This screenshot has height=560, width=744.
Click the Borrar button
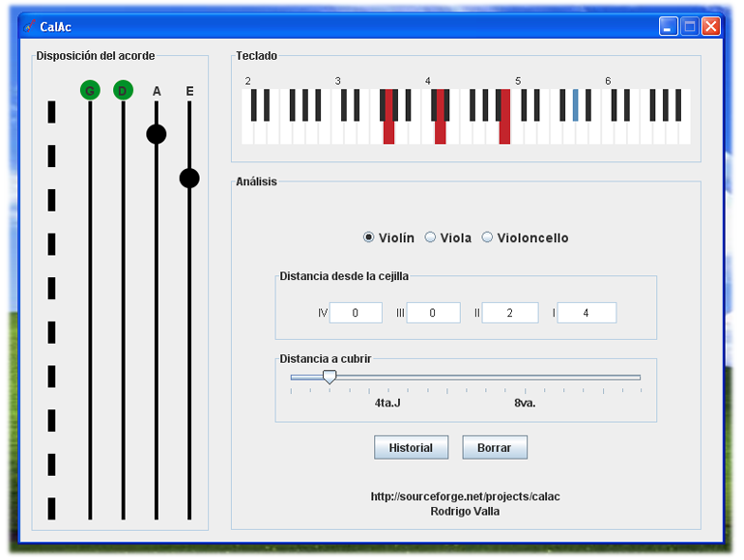pyautogui.click(x=495, y=448)
